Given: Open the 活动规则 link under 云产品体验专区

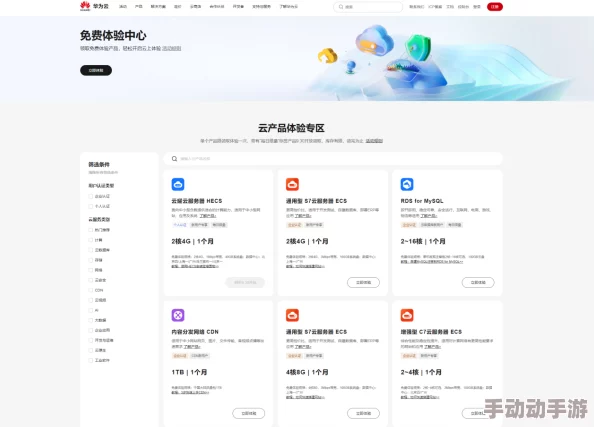Looking at the screenshot, I should click(x=374, y=141).
